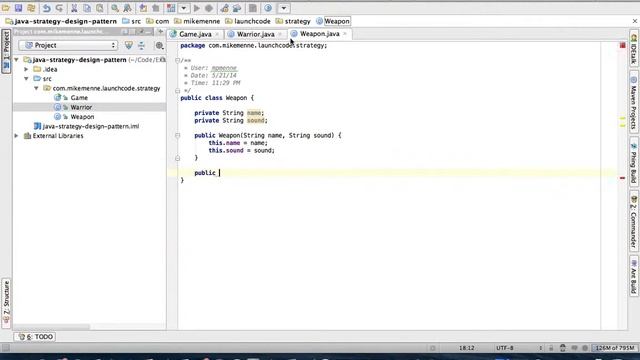Collapse the java-strategy-design-pattern root node

tap(17, 60)
